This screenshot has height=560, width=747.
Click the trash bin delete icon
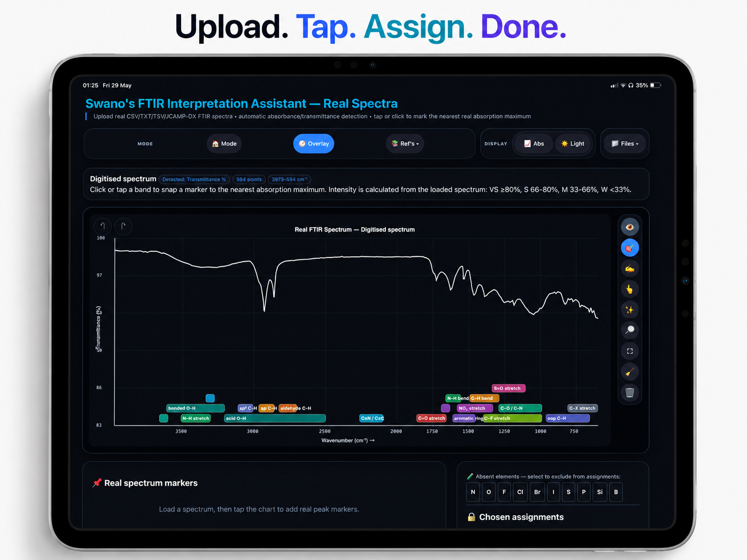[629, 392]
